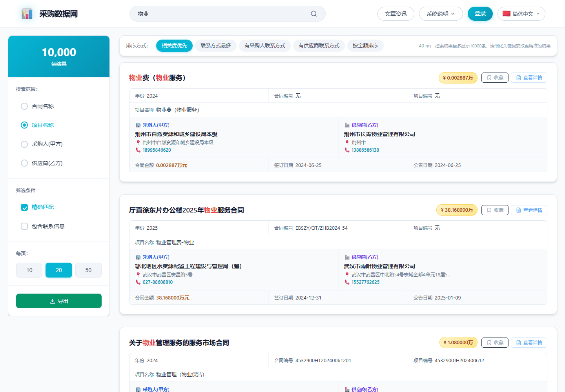Click buyer icon above 鄂北地区水资源配置工程建设与管理局

click(138, 257)
